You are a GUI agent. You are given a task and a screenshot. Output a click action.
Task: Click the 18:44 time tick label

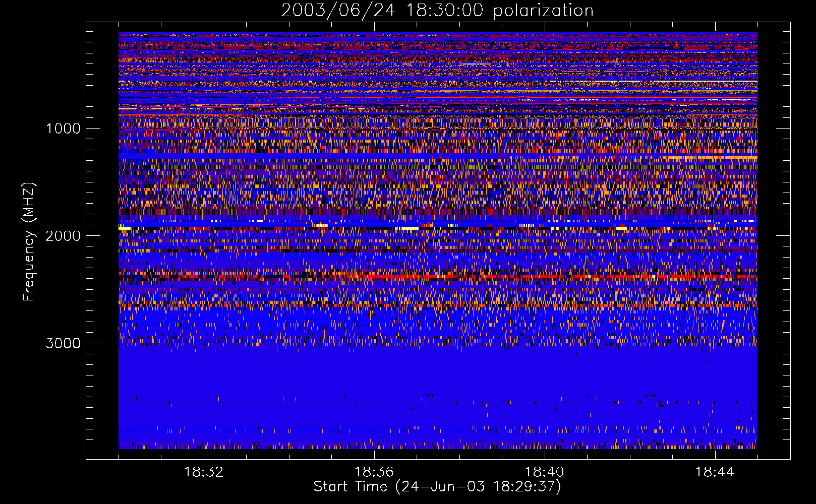tap(715, 472)
